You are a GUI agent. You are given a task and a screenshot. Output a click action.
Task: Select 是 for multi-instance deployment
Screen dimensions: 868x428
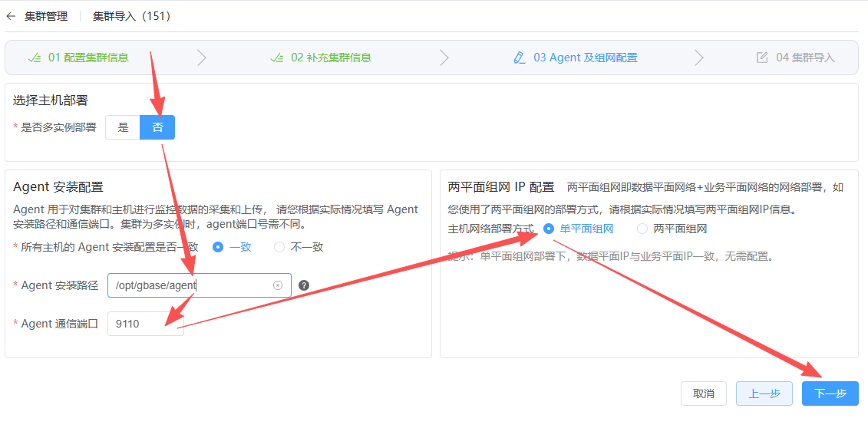click(x=123, y=127)
